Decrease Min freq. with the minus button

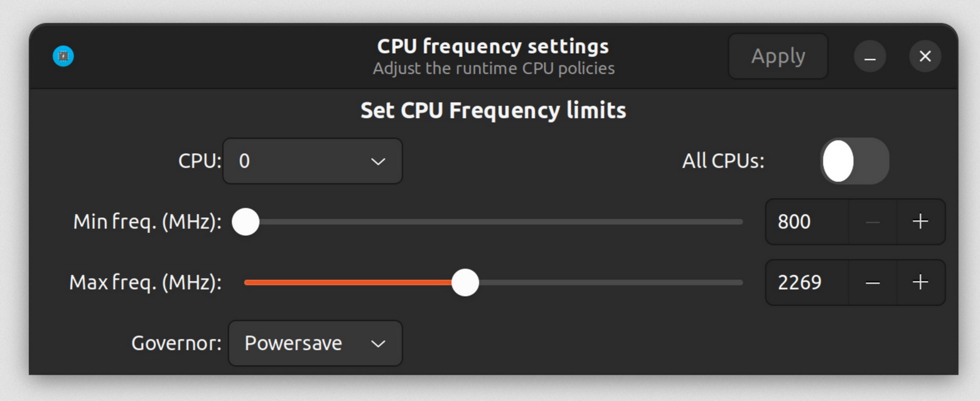coord(873,222)
